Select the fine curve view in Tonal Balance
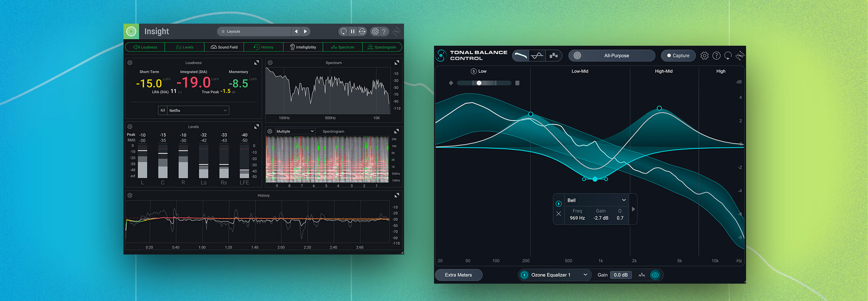868x301 pixels. (x=537, y=56)
